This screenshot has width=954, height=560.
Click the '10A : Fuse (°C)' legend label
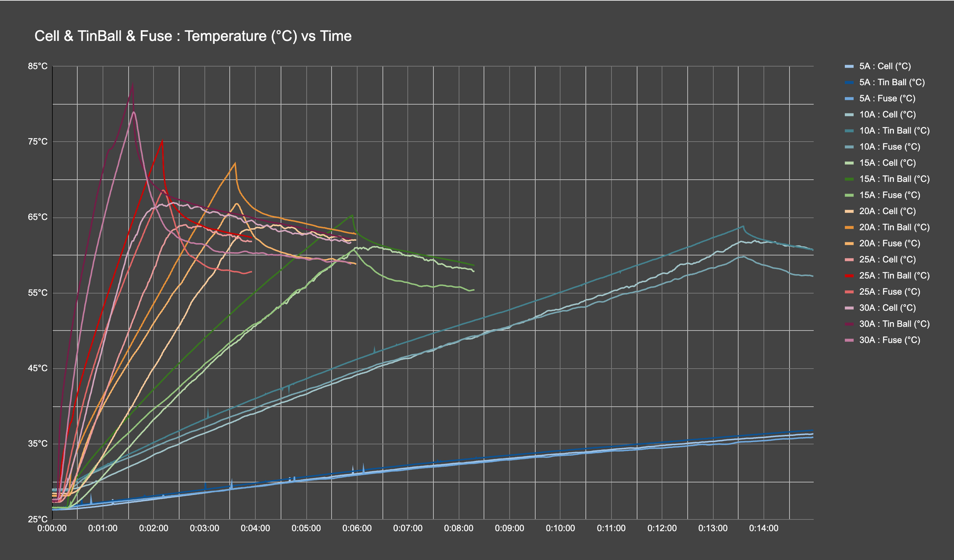[890, 147]
